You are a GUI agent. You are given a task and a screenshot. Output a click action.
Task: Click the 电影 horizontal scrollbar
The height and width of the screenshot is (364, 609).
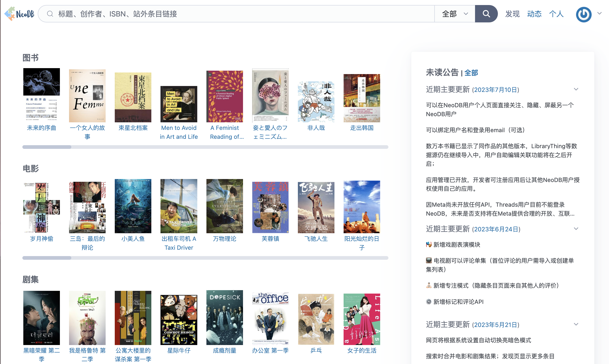click(x=205, y=258)
